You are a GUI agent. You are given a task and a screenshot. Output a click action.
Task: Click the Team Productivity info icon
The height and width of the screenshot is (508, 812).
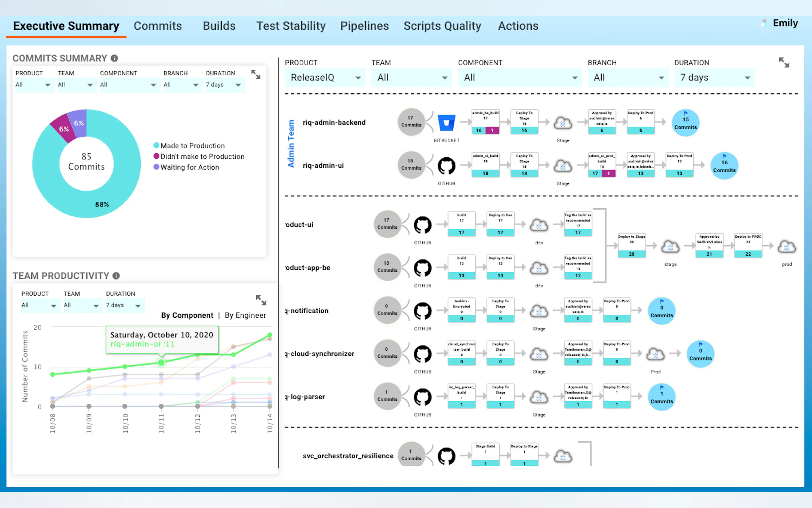pos(116,276)
